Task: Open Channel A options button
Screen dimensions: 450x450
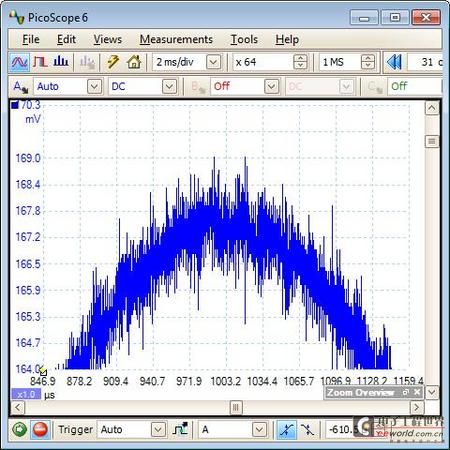Action: (x=21, y=87)
